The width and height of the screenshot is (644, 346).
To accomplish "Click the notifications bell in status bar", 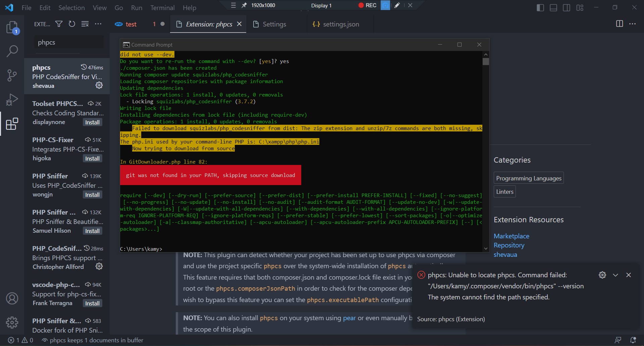I will [633, 340].
